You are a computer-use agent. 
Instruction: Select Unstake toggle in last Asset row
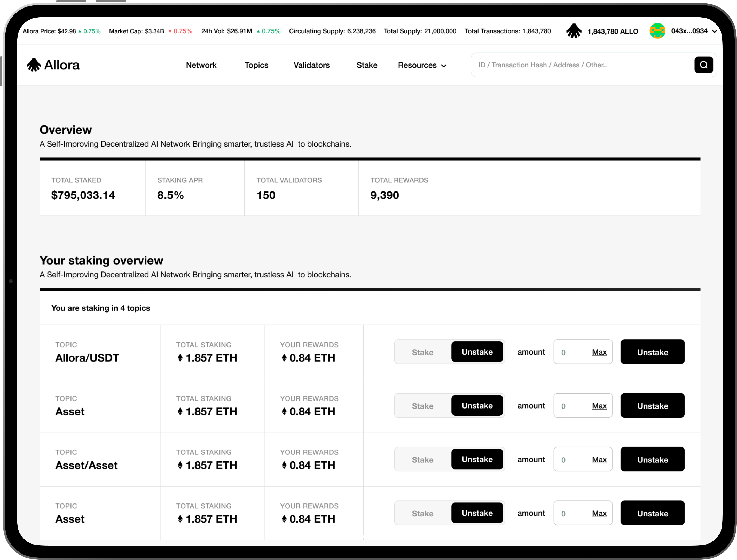click(x=477, y=513)
